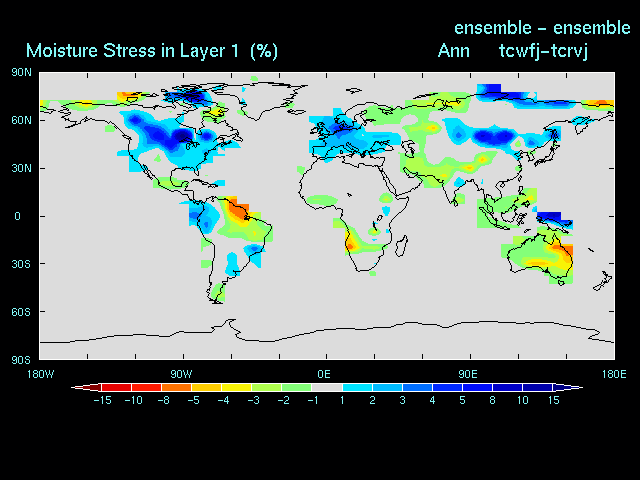Click the amber swatch between -5 and -4
Viewport: 640px width, 480px height.
(207, 387)
